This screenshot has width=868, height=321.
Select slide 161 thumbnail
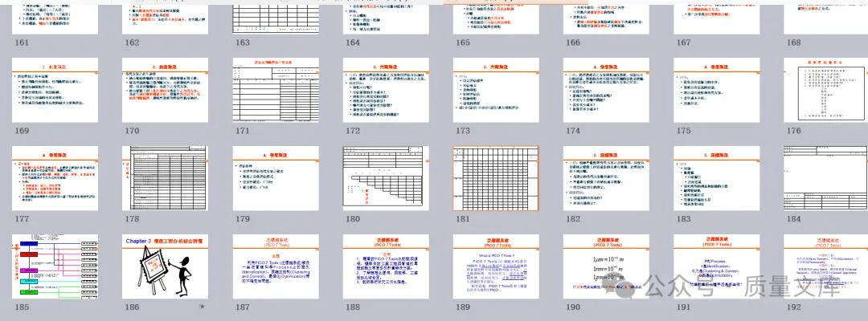(55, 19)
